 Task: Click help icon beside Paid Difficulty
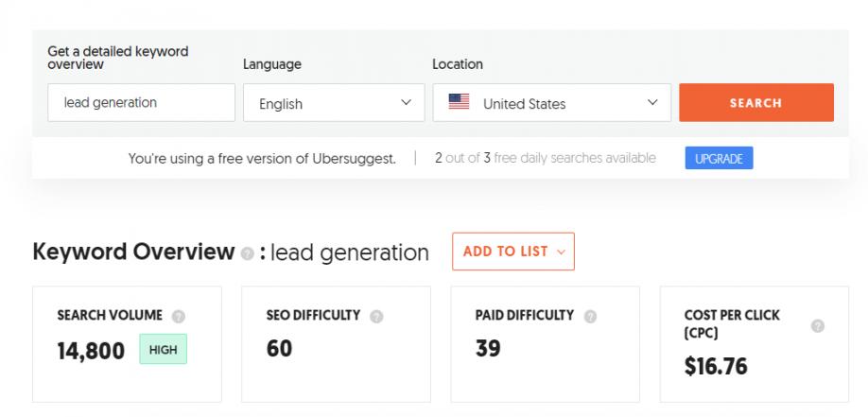(x=590, y=316)
